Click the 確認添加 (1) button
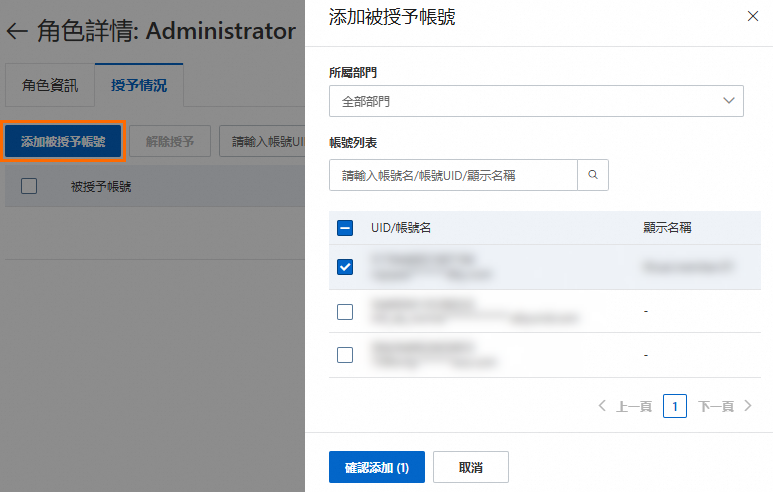Viewport: 773px width, 492px height. tap(377, 467)
